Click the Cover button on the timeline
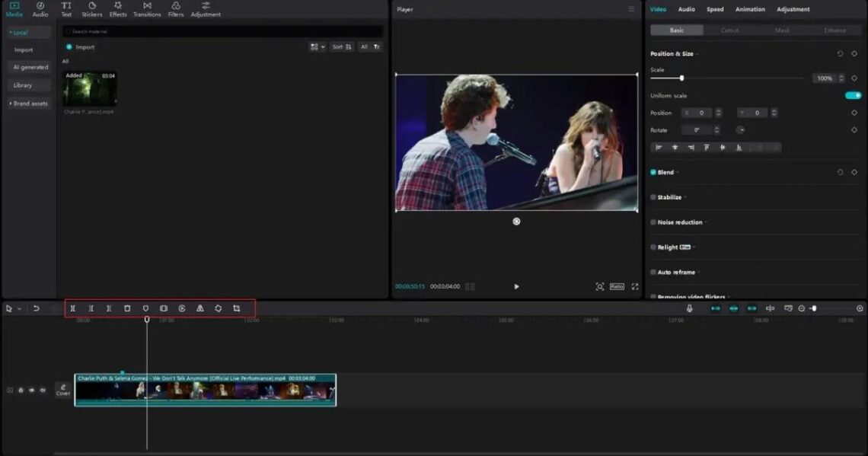Screen dimensions: 868x456 pyautogui.click(x=62, y=391)
